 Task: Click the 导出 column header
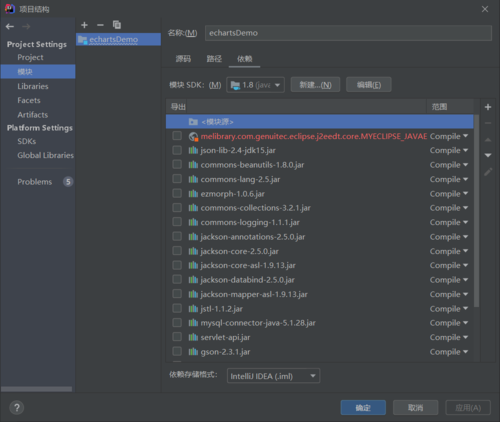pyautogui.click(x=178, y=107)
